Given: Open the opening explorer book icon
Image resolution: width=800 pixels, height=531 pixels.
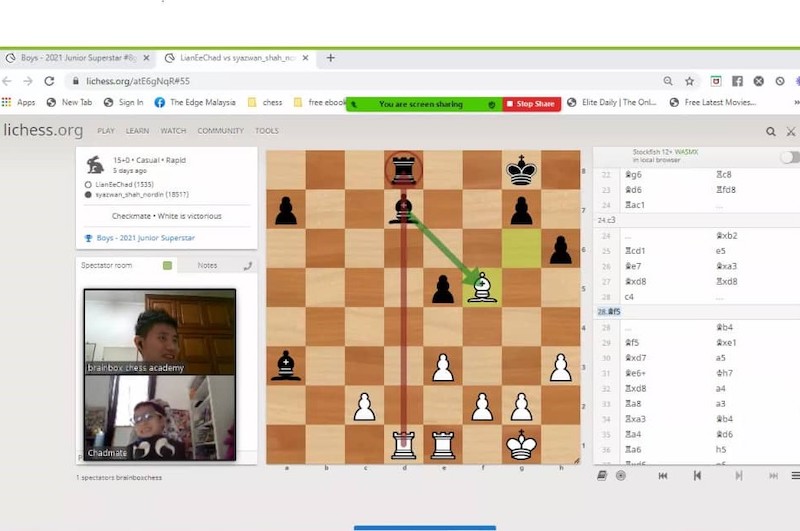Looking at the screenshot, I should point(602,475).
